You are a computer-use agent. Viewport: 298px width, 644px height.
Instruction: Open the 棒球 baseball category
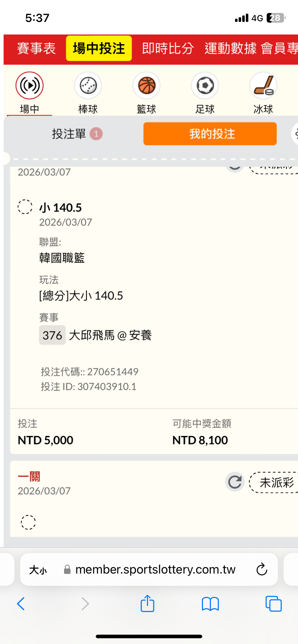click(88, 86)
